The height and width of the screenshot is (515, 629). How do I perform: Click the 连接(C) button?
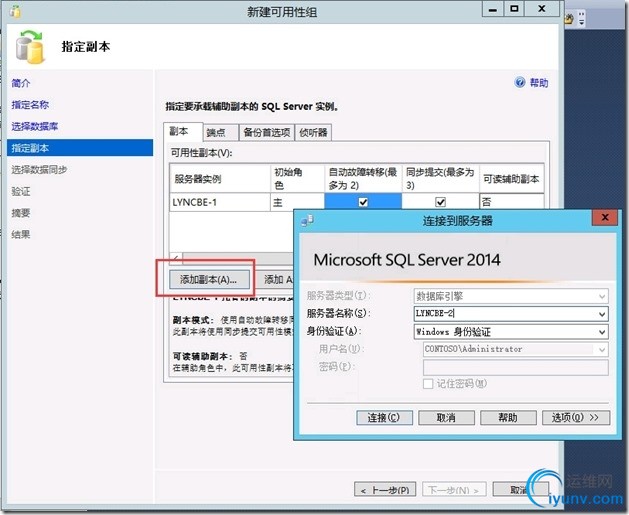click(384, 418)
